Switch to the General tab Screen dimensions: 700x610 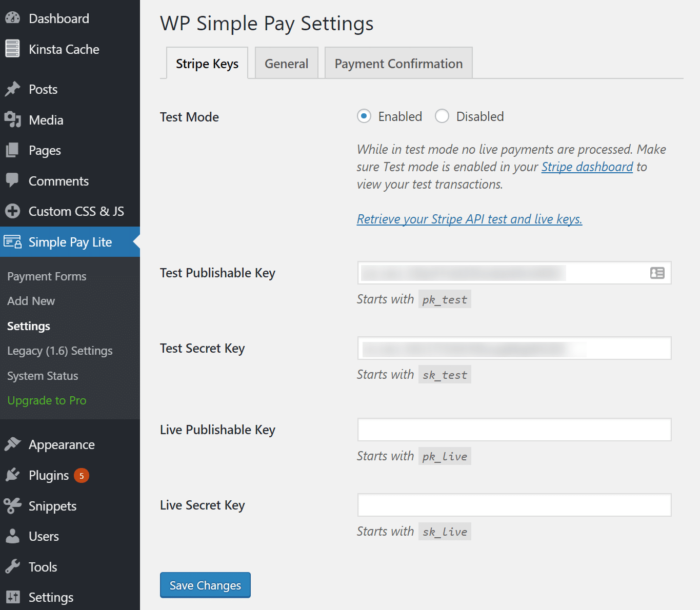(x=286, y=63)
